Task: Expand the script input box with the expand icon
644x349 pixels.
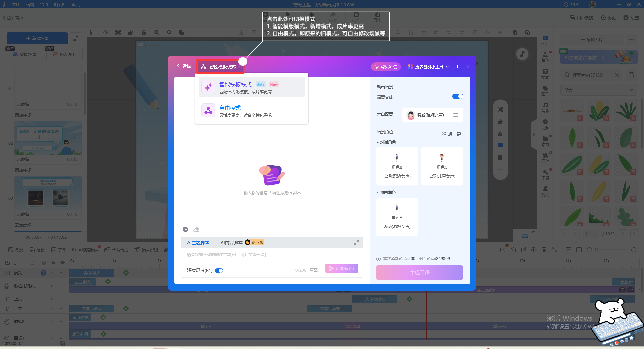Action: tap(356, 242)
